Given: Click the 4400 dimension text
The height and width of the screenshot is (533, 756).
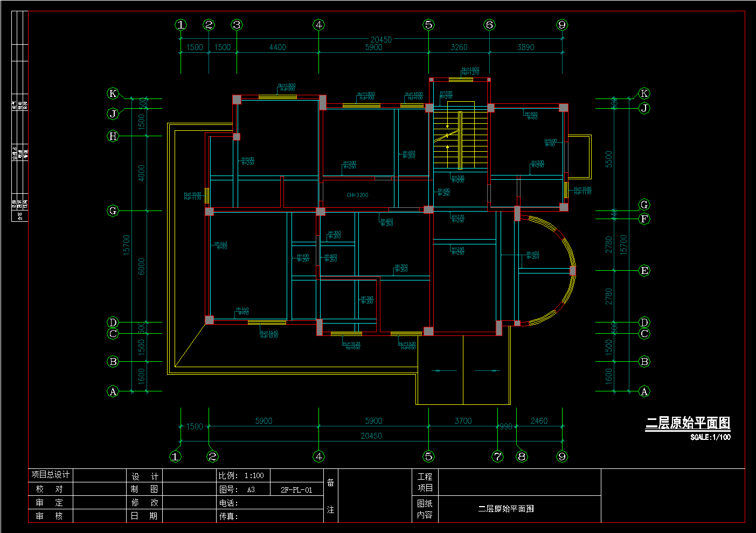Looking at the screenshot, I should tap(278, 47).
